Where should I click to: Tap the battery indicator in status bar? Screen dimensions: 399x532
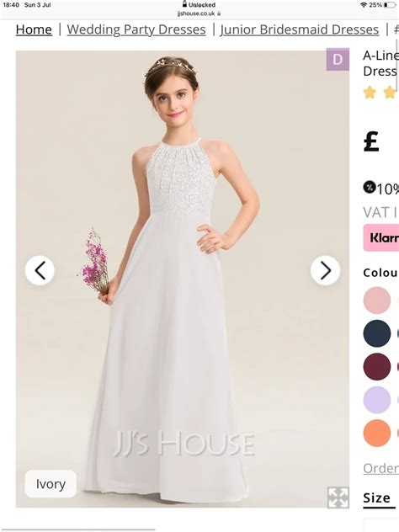tap(389, 5)
